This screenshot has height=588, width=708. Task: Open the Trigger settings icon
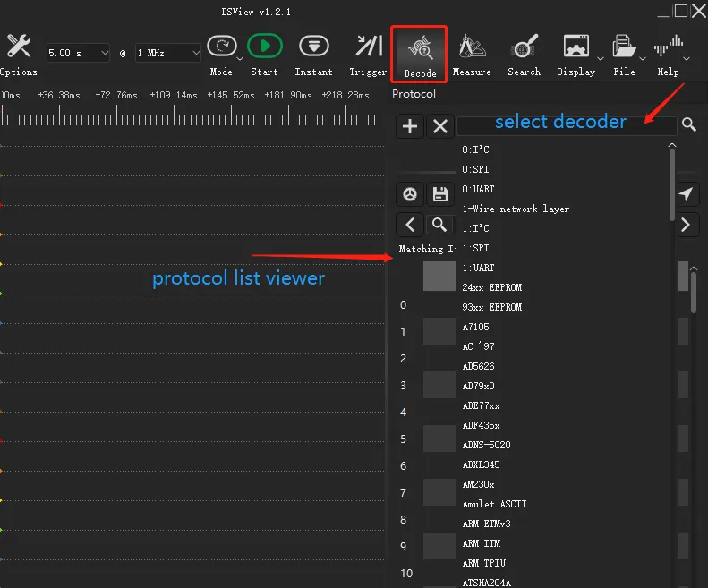pos(369,46)
